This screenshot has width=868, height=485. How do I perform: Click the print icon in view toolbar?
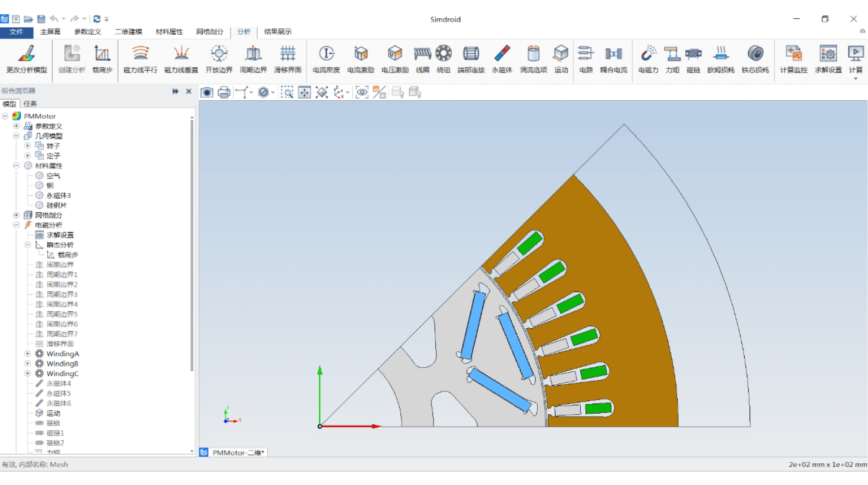tap(224, 92)
